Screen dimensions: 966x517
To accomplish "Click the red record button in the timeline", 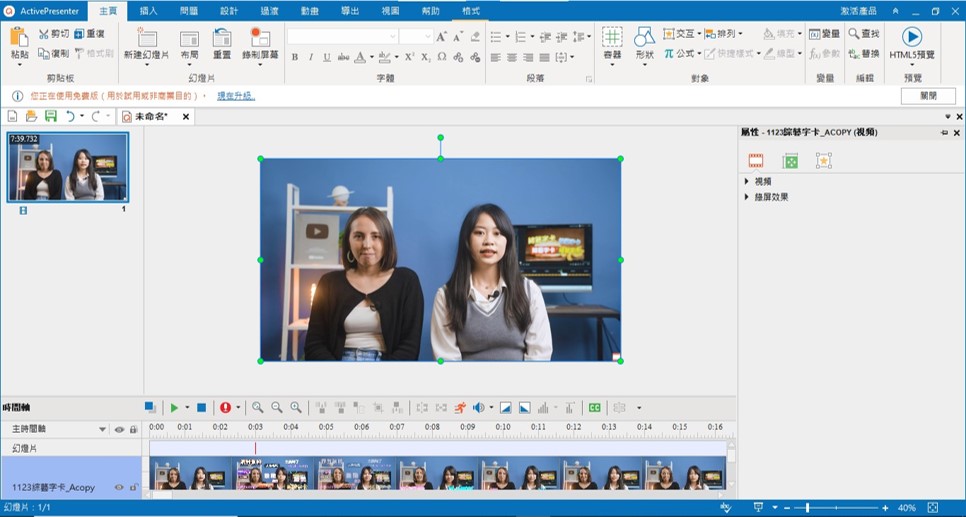I will pos(225,408).
